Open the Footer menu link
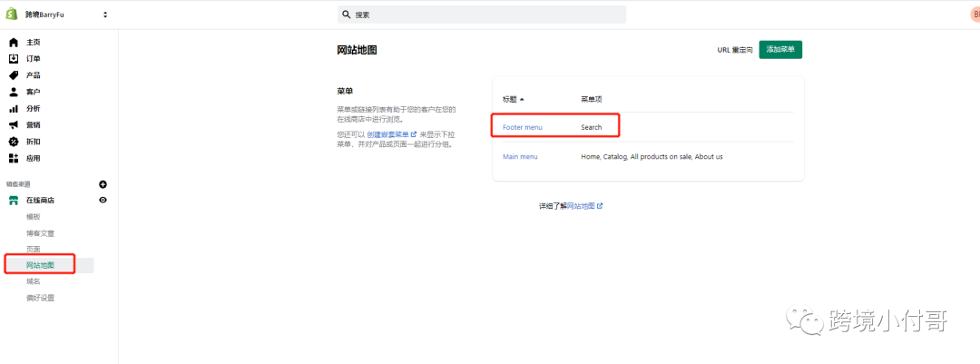The height and width of the screenshot is (364, 980). click(x=523, y=127)
